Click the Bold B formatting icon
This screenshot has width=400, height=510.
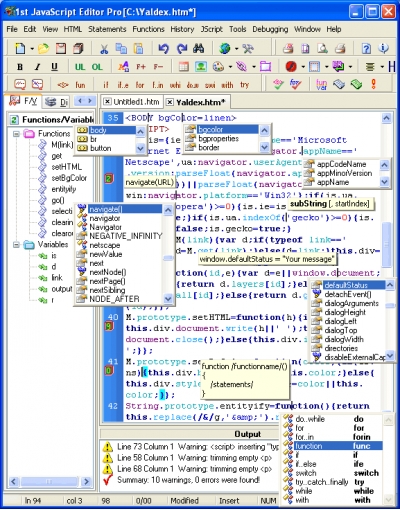[20, 67]
